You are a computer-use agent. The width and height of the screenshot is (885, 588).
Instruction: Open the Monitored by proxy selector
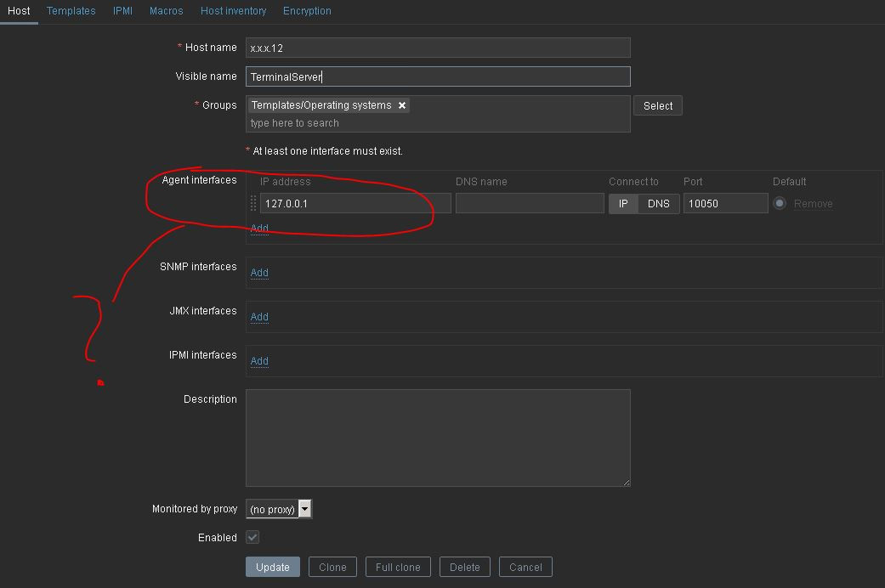pyautogui.click(x=274, y=508)
